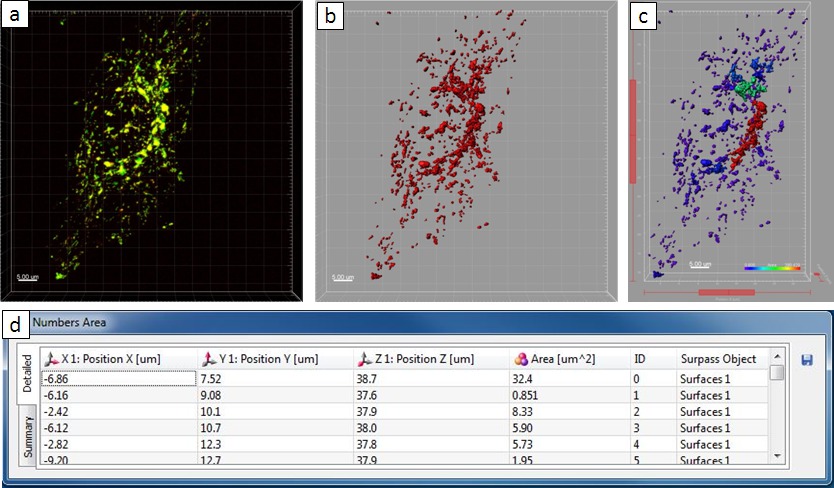Viewport: 834px width, 488px height.
Task: Select the ID cell showing 0
Action: [653, 379]
